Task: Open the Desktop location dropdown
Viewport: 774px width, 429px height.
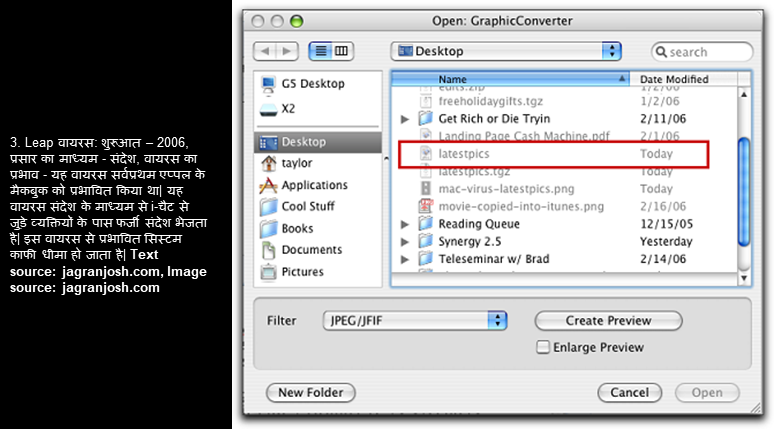Action: pyautogui.click(x=507, y=51)
